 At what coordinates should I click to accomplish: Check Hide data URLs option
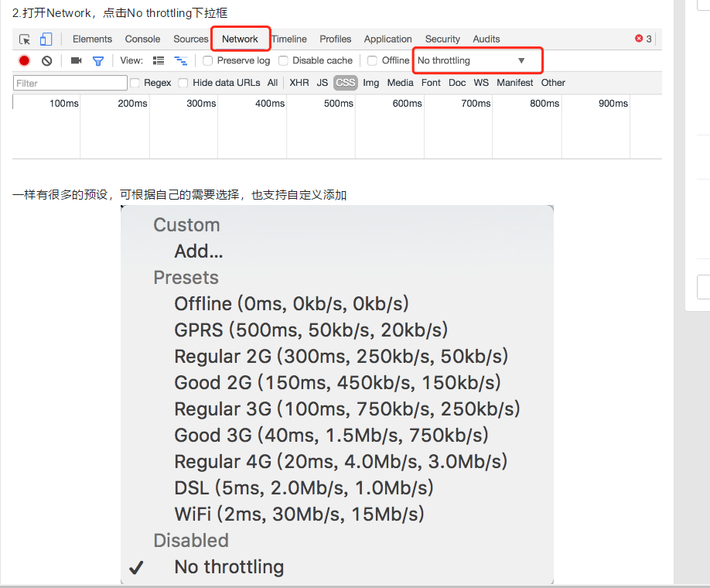coord(183,83)
